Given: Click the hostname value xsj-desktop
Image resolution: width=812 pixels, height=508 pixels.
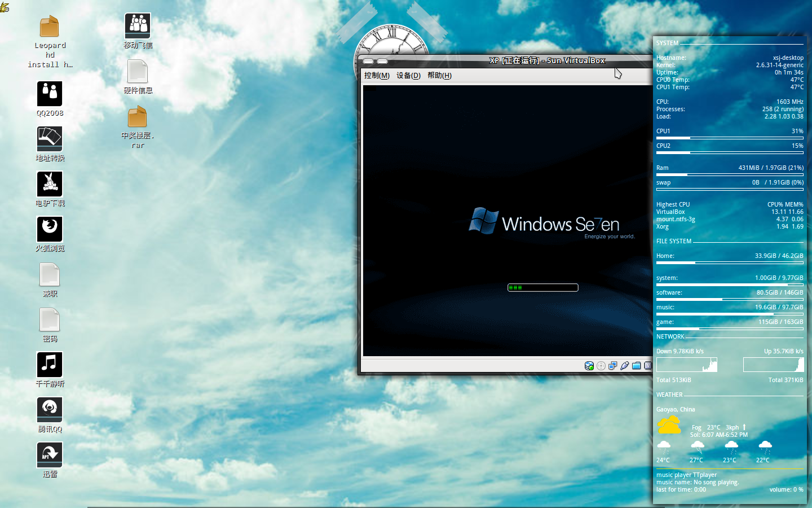Looking at the screenshot, I should point(788,58).
